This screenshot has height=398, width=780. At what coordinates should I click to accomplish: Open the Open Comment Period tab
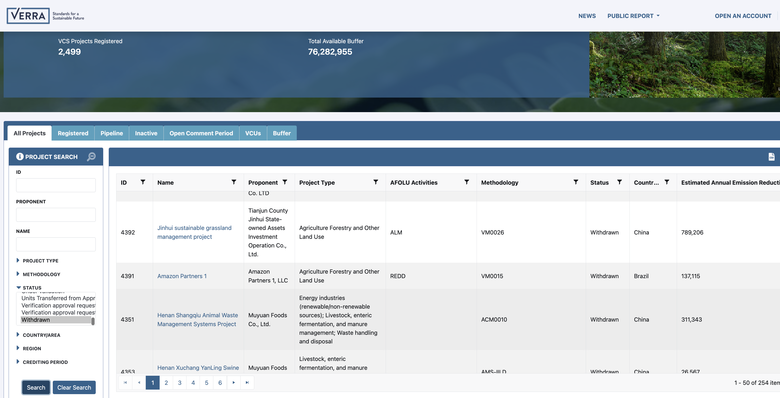tap(201, 133)
